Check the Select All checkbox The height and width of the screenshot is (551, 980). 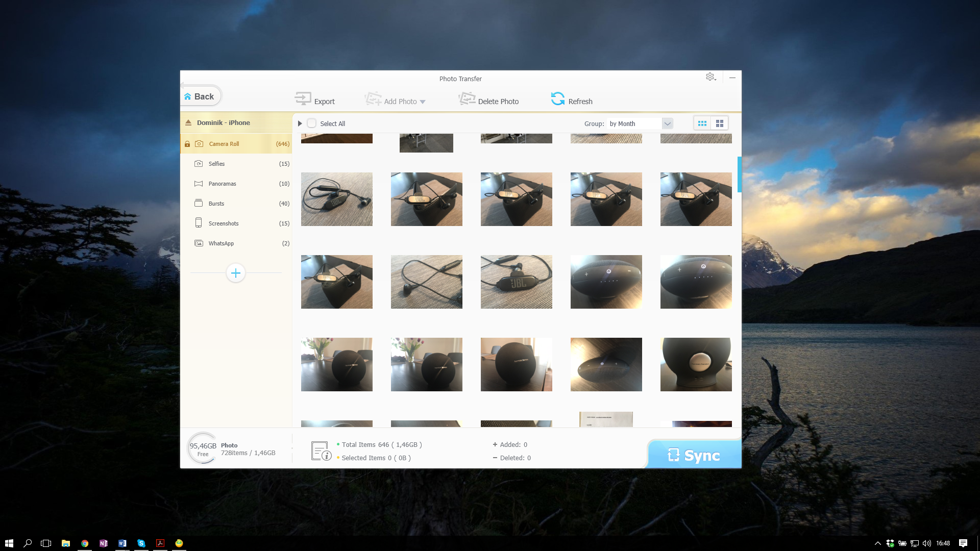(x=312, y=123)
